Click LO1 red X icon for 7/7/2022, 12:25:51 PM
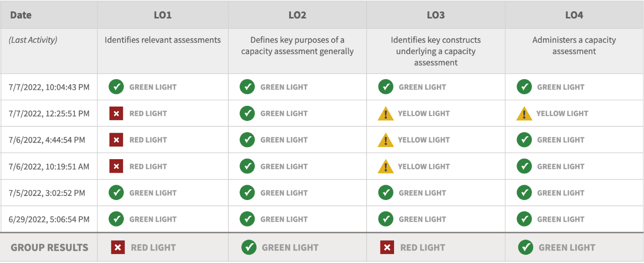The width and height of the screenshot is (644, 263). (x=116, y=114)
